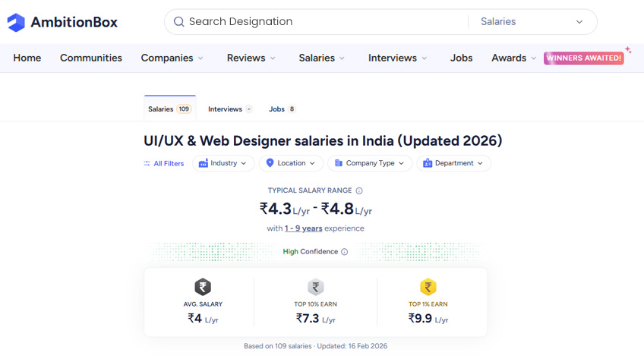Screen dimensions: 644x362
Task: Click the 1 - 9 years experience link
Action: [x=303, y=228]
